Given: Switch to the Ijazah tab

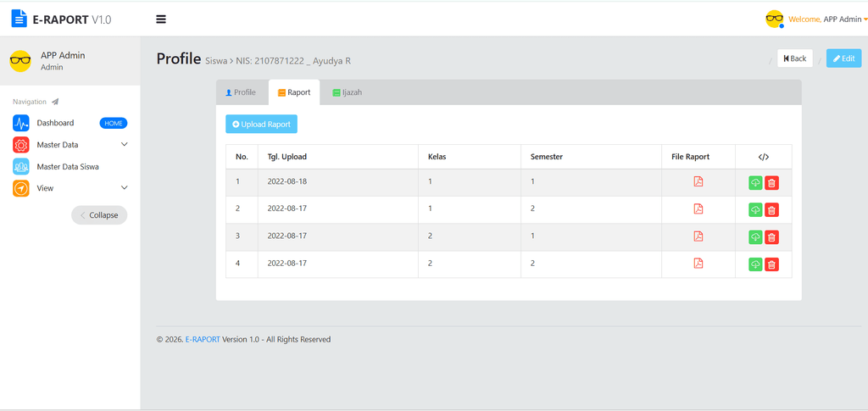Looking at the screenshot, I should click(x=347, y=92).
